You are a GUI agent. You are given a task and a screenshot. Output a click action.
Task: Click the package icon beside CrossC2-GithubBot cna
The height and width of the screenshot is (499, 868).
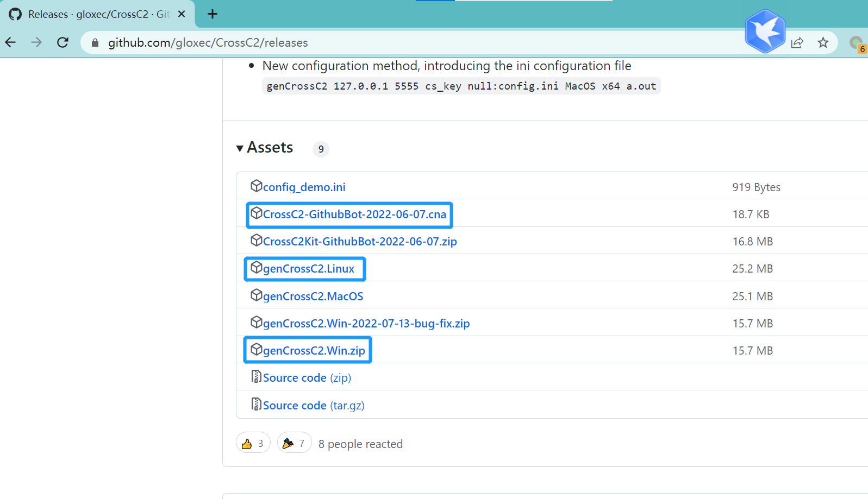[256, 213]
